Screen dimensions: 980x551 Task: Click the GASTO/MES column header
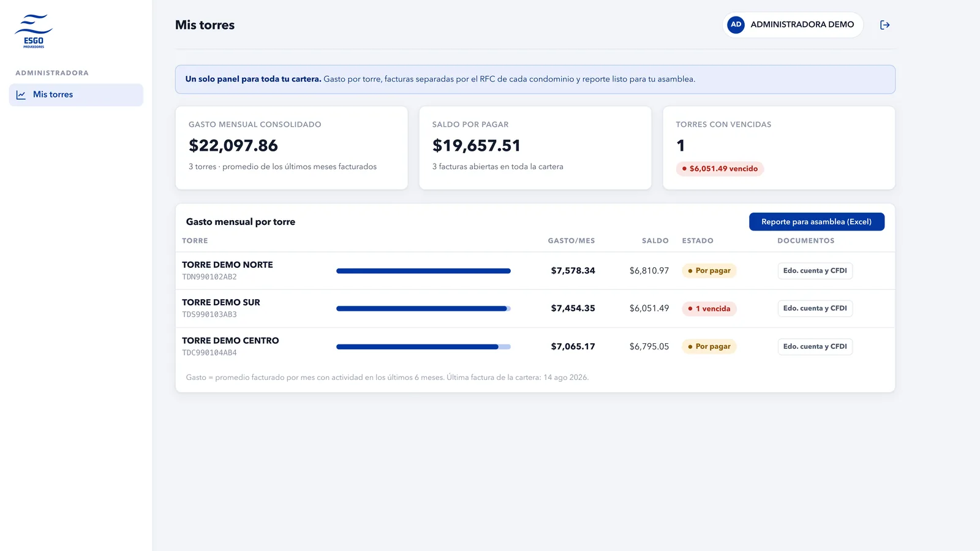[x=571, y=241]
